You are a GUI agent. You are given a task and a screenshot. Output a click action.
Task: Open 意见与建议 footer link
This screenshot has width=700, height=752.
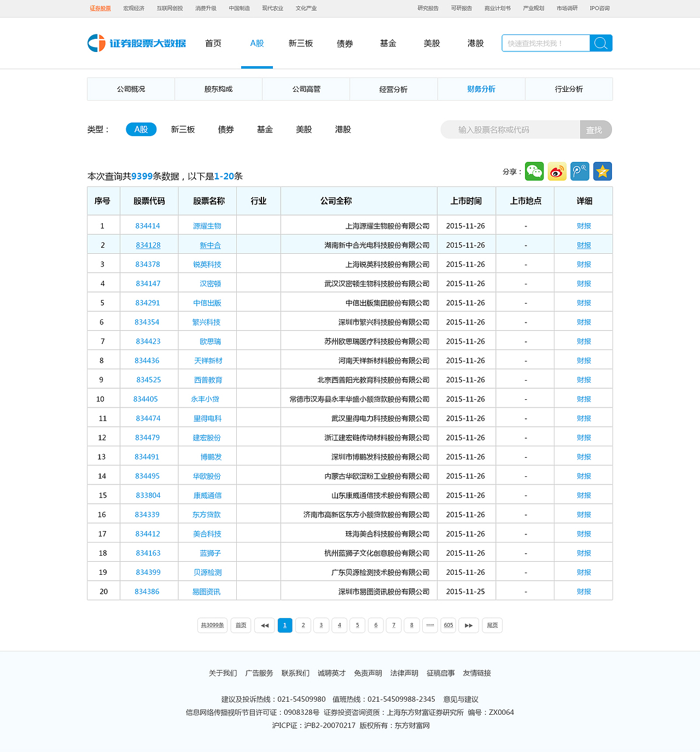(x=460, y=699)
